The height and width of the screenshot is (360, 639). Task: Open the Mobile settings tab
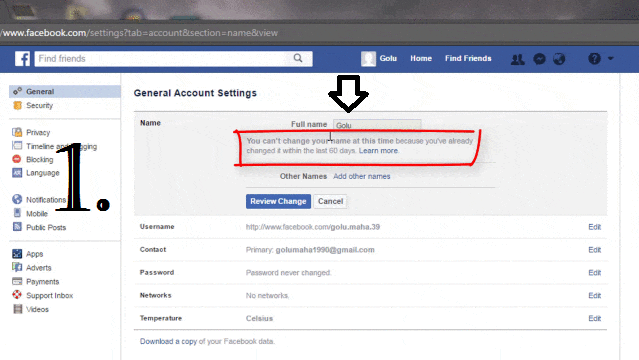[x=37, y=214]
